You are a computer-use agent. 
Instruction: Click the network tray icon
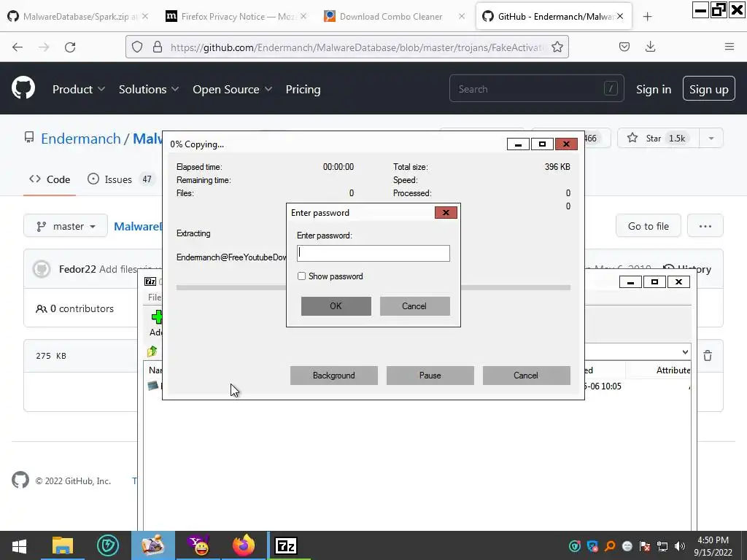662,546
